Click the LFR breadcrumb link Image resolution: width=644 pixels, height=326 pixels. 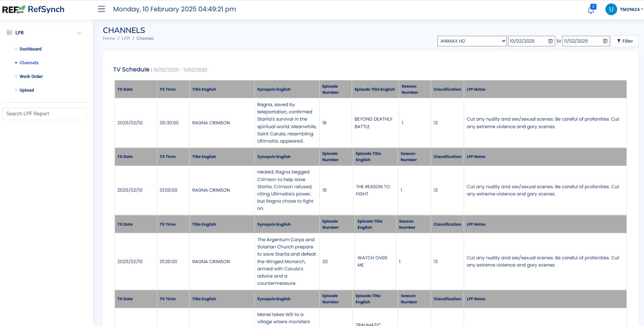[126, 39]
